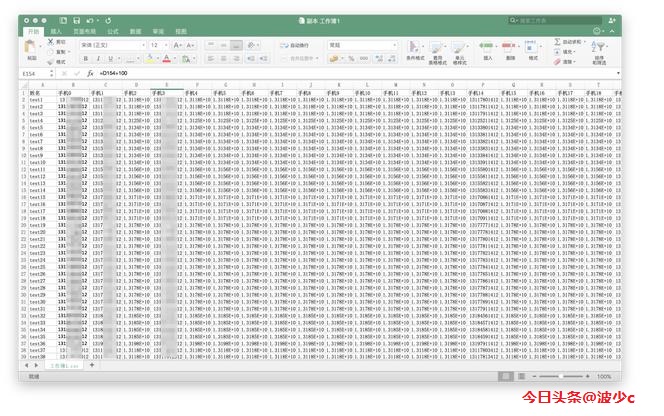Screen dimensions: 664x416
Task: Add a new sheet with plus button
Action: tap(91, 365)
